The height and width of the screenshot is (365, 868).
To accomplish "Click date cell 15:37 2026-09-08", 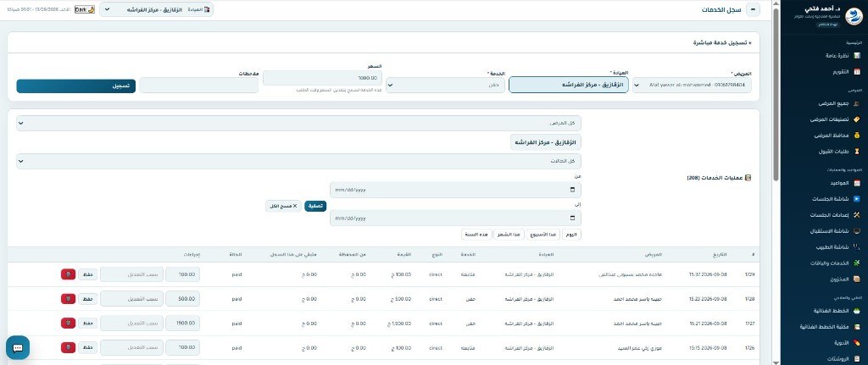I will (708, 274).
